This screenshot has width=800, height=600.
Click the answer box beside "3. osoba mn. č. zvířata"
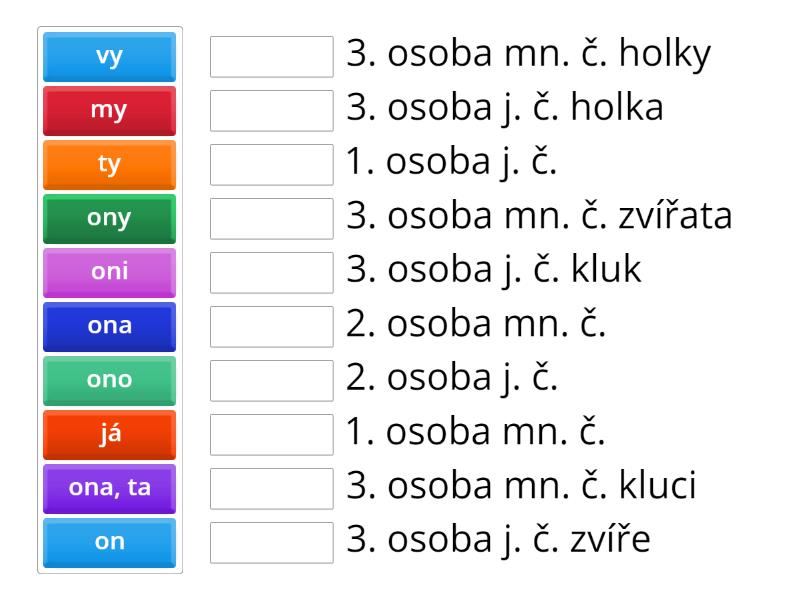tap(271, 218)
